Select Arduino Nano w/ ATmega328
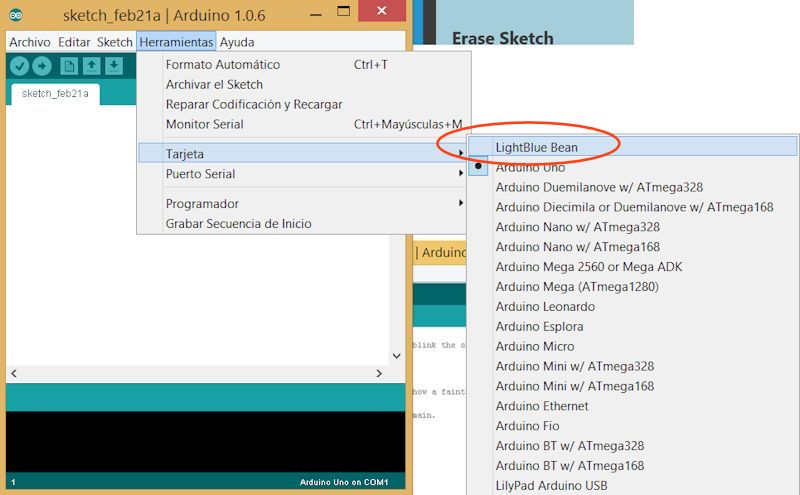 pos(633,227)
